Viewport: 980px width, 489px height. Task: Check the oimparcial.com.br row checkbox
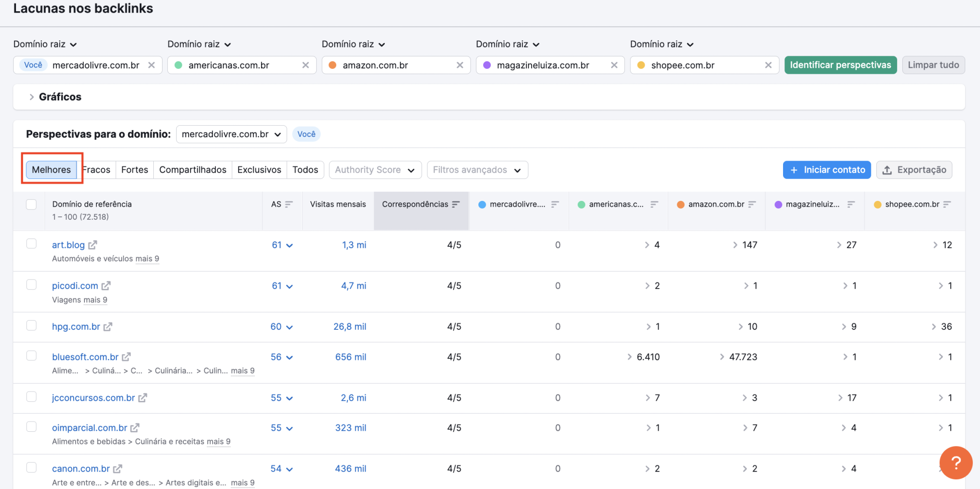click(32, 426)
